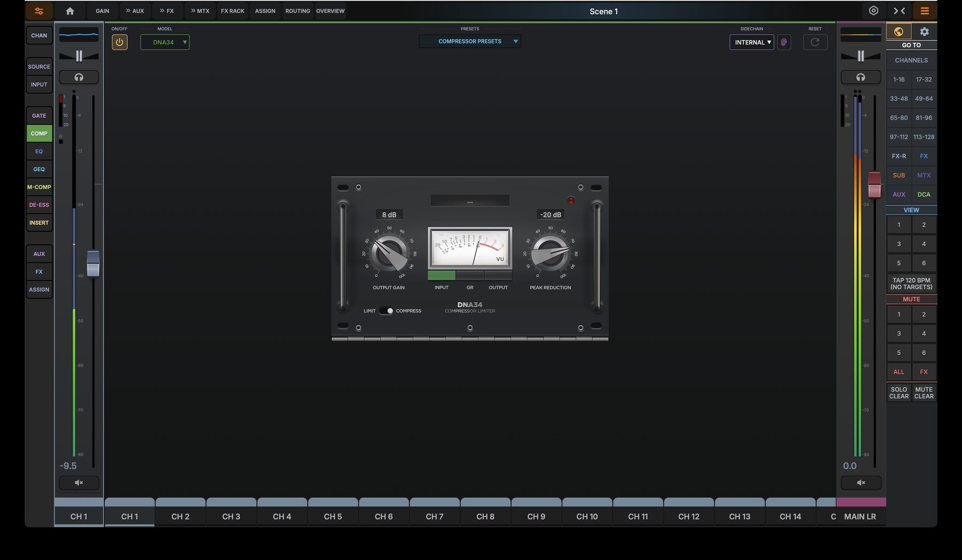Open the MTX tab in top bar
The height and width of the screenshot is (560, 962).
point(200,11)
